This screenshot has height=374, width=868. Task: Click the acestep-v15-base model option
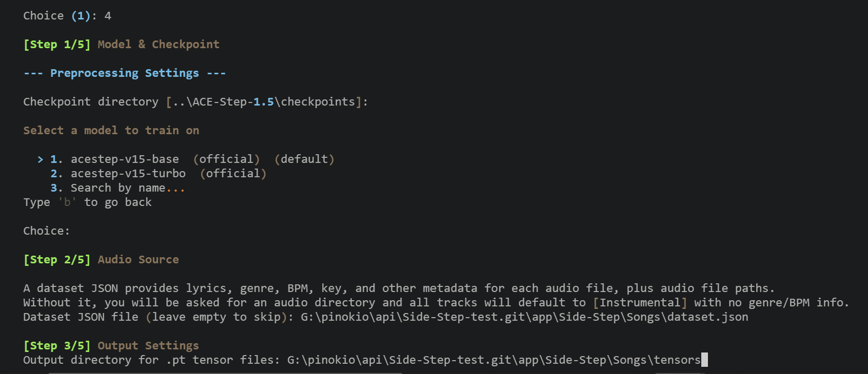click(x=125, y=159)
